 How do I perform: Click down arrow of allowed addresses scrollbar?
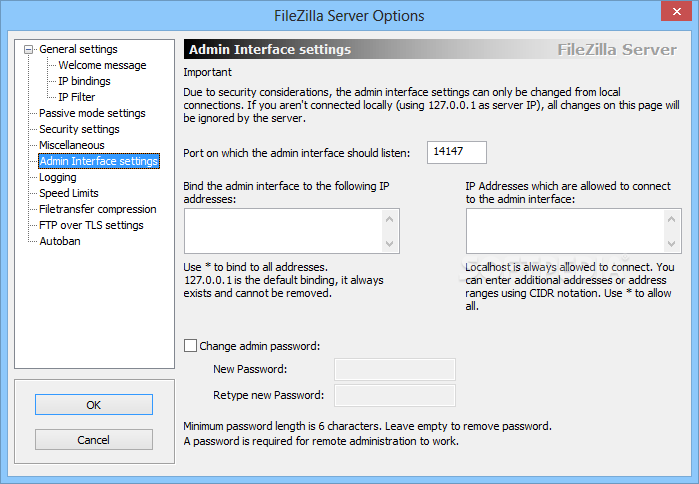[671, 244]
